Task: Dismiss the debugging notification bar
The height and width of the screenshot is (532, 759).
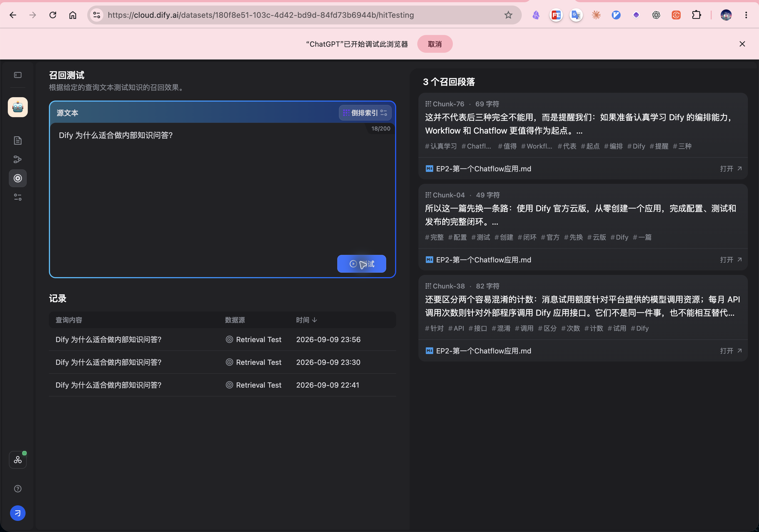Action: tap(742, 44)
